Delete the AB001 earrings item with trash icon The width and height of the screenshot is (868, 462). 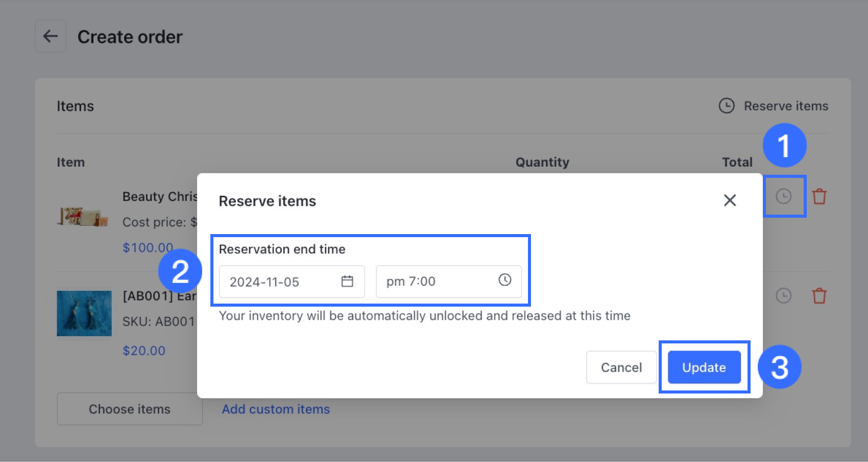click(819, 295)
